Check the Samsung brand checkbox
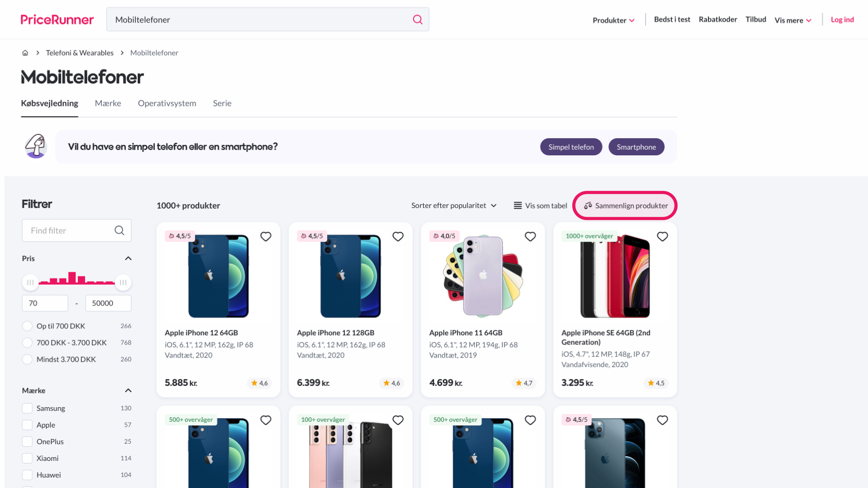 point(27,408)
